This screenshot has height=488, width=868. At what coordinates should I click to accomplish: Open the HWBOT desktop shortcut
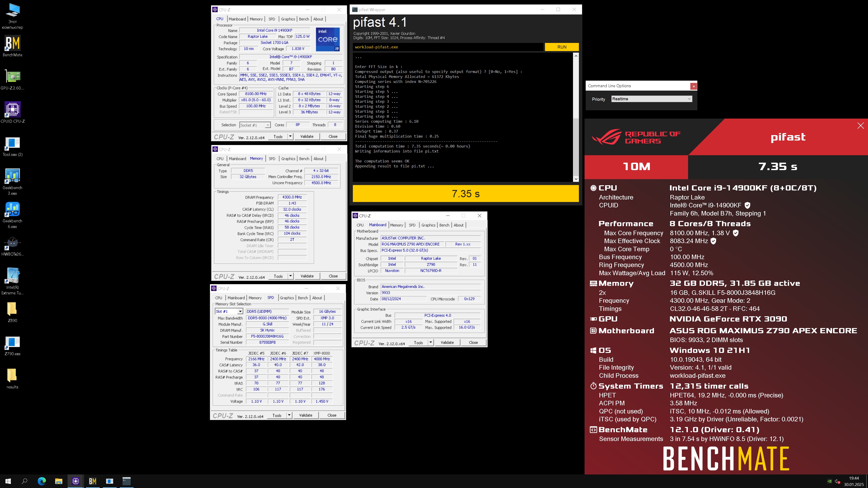12,246
